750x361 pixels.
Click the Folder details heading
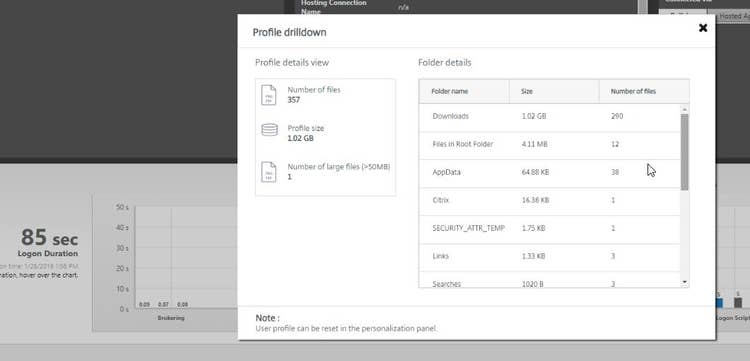(444, 63)
